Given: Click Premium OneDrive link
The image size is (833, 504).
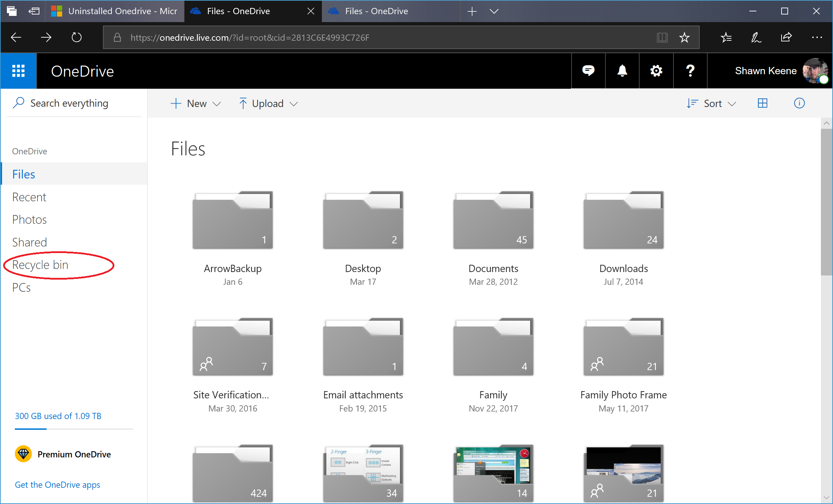Looking at the screenshot, I should (74, 454).
